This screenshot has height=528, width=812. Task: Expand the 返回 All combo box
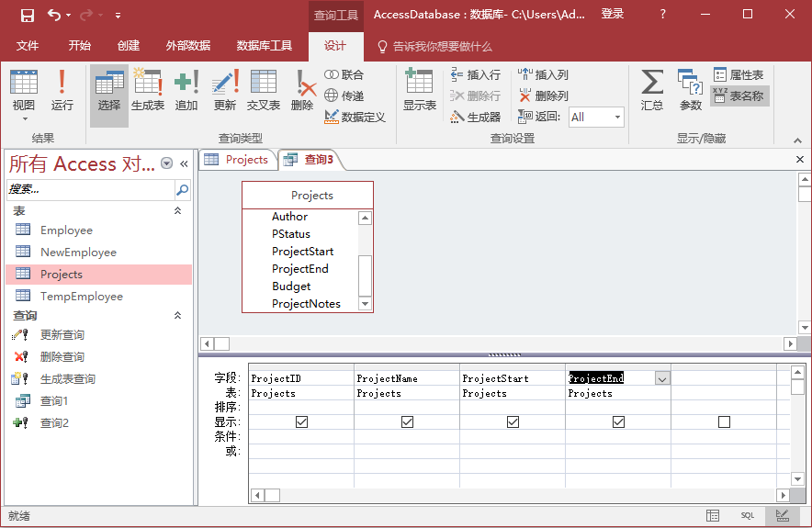617,117
